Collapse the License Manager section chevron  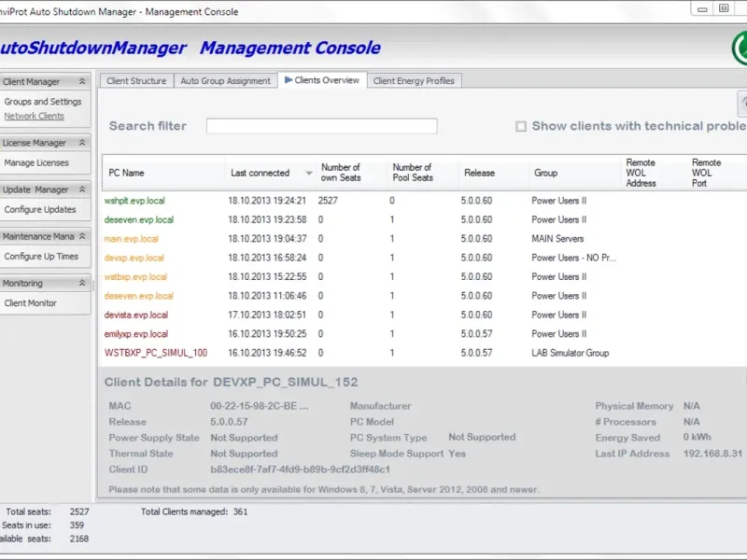[82, 143]
